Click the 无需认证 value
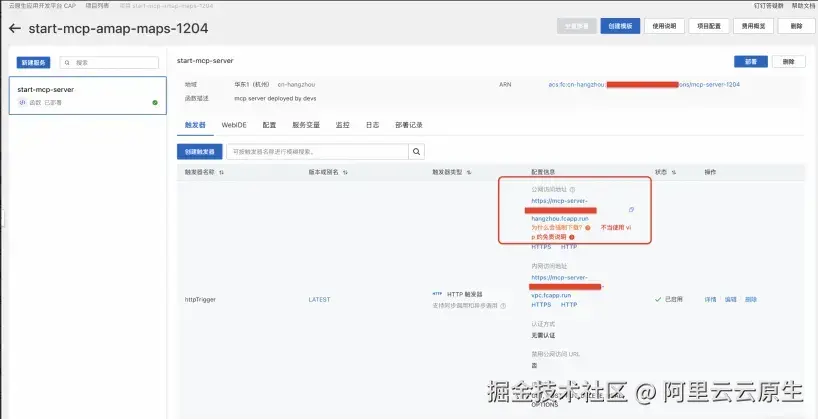Screen dimensions: 818x419 (x=543, y=335)
